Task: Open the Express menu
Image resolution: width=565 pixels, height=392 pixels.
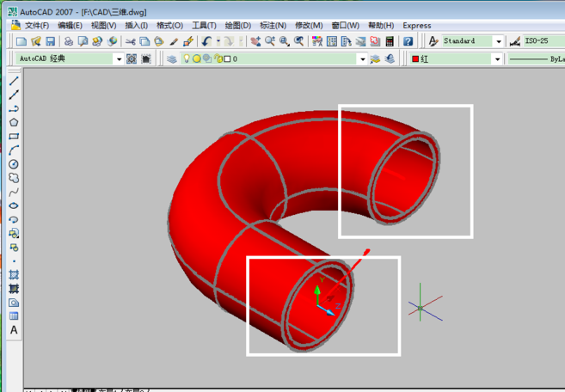Action: click(417, 26)
